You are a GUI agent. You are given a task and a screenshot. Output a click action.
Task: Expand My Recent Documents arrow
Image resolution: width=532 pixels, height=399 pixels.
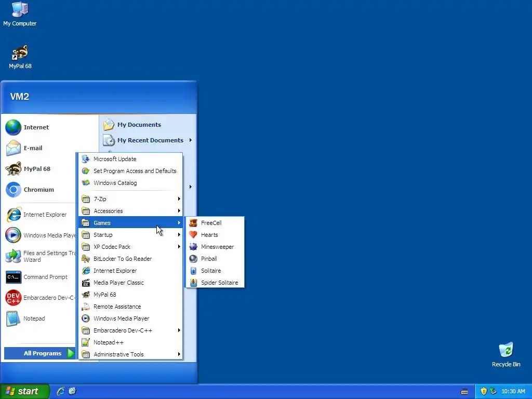191,140
